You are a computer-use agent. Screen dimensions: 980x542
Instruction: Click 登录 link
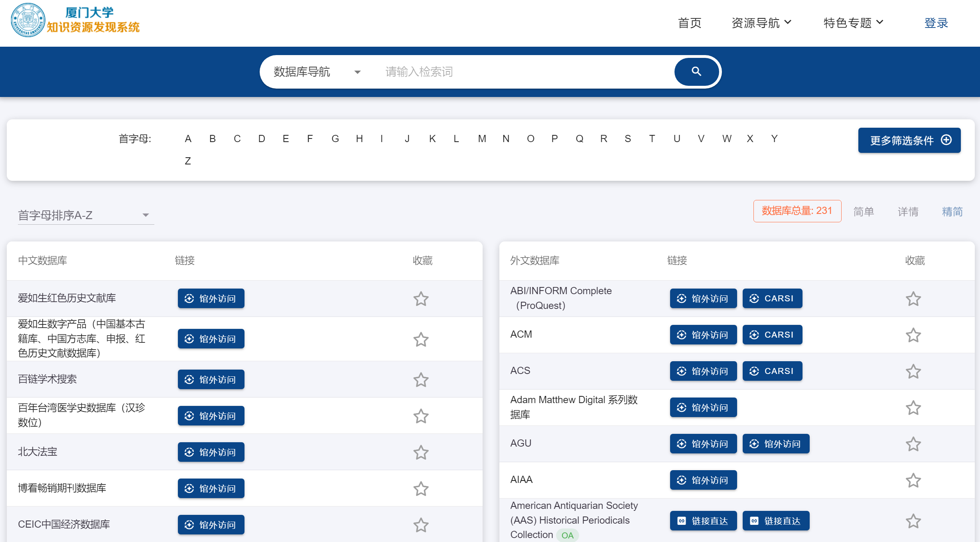point(936,23)
